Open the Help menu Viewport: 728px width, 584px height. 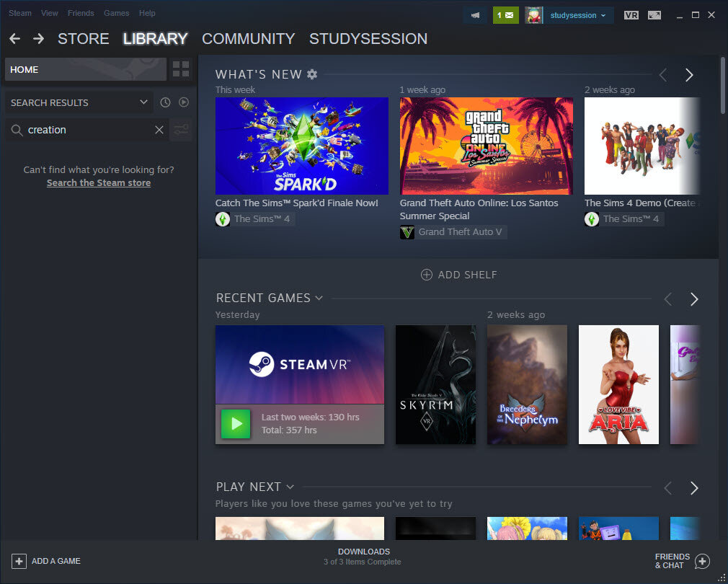147,13
